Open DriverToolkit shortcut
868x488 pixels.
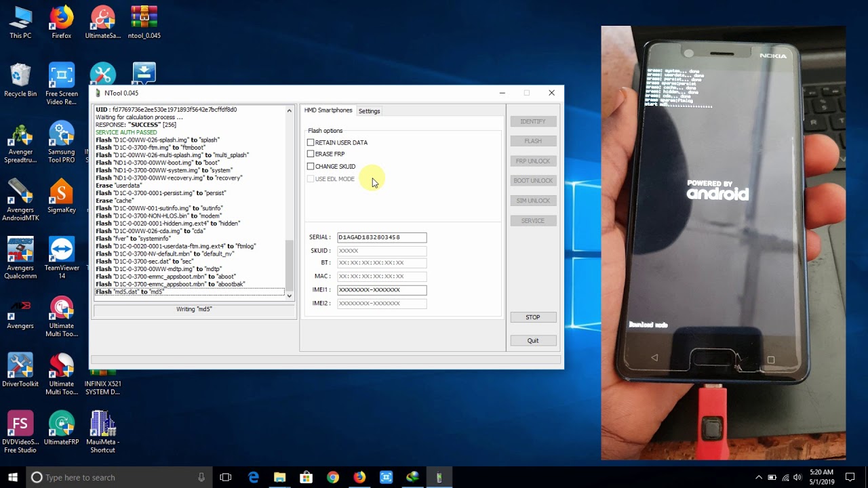(x=20, y=370)
